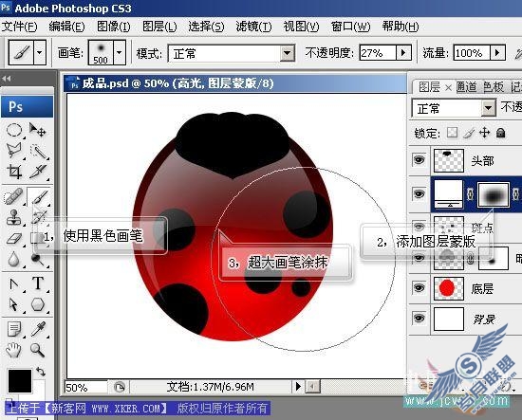The width and height of the screenshot is (522, 420).
Task: Swap foreground and background colors
Action: [41, 371]
